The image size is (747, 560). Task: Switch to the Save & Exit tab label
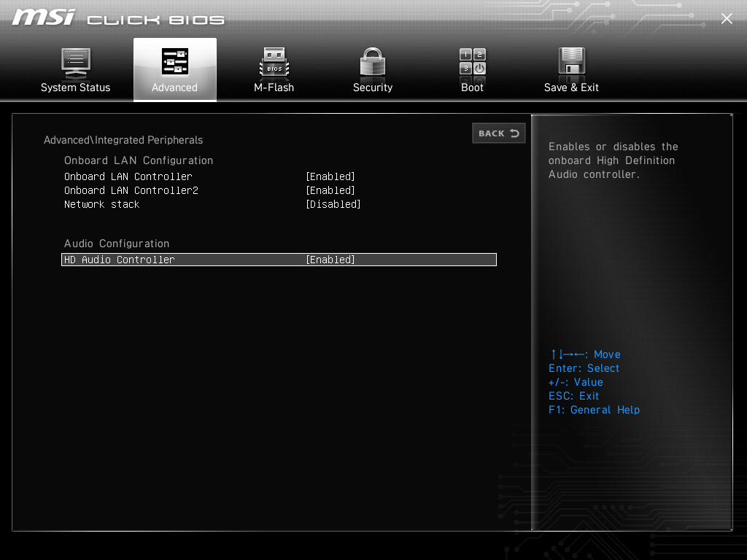click(571, 87)
